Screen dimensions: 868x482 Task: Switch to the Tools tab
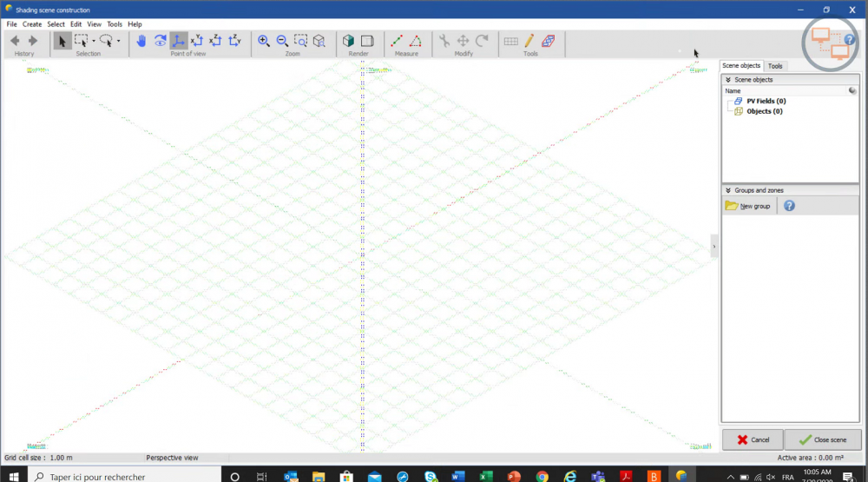click(775, 66)
